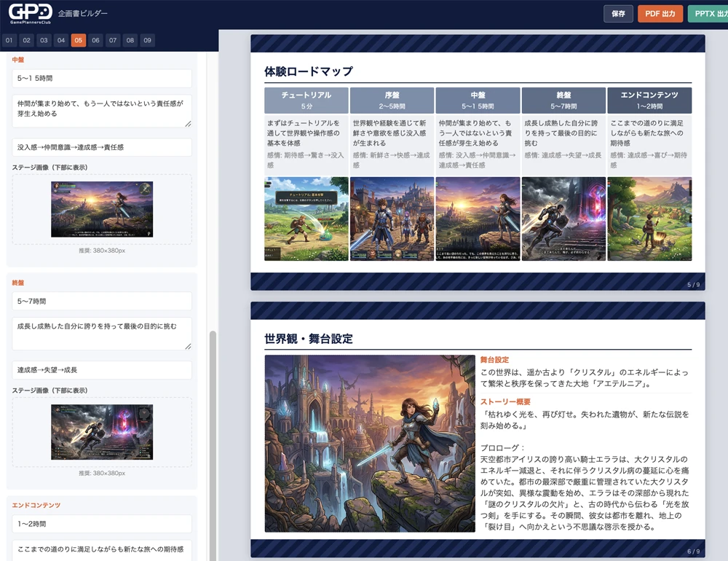Click the 終盤 duration field showing 5〜7時間
The image size is (728, 561).
[x=102, y=301]
